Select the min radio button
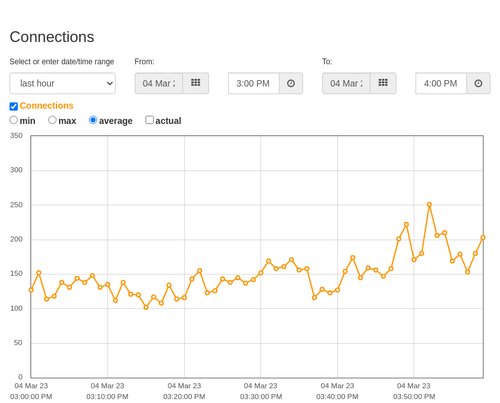 14,120
